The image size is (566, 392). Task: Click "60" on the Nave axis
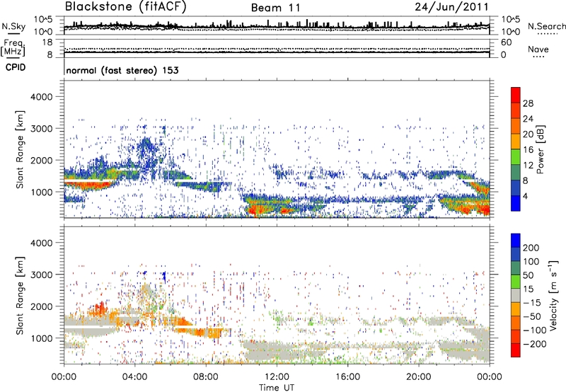tap(507, 42)
